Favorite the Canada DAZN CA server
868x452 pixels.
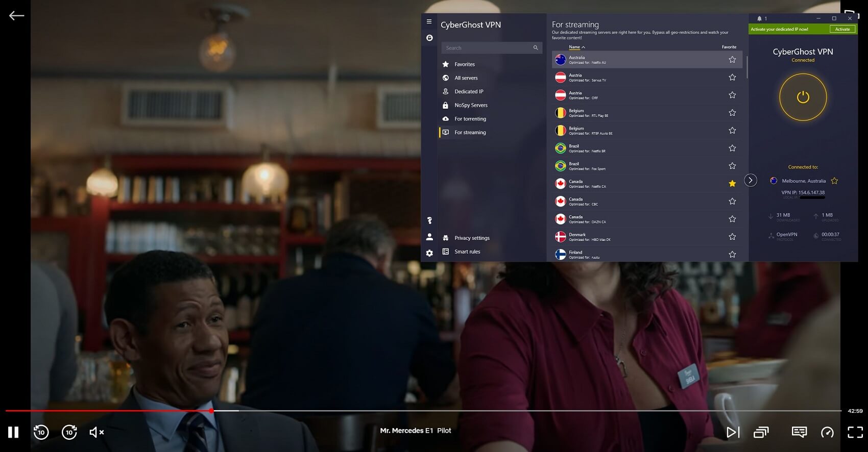[x=732, y=219]
